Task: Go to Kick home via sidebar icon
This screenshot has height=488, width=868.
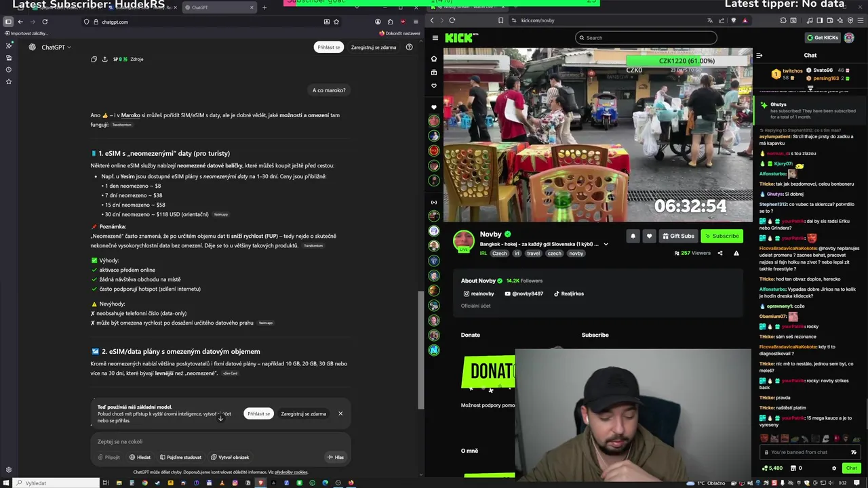Action: (434, 58)
